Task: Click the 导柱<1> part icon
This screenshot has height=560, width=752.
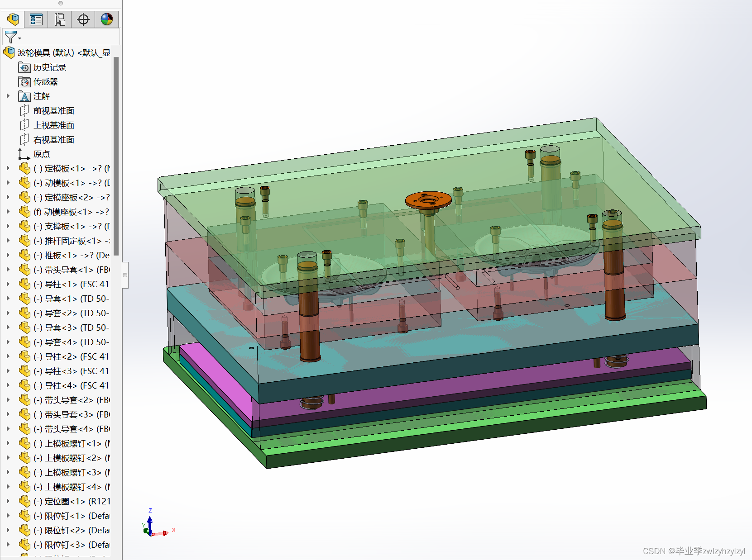Action: click(24, 285)
